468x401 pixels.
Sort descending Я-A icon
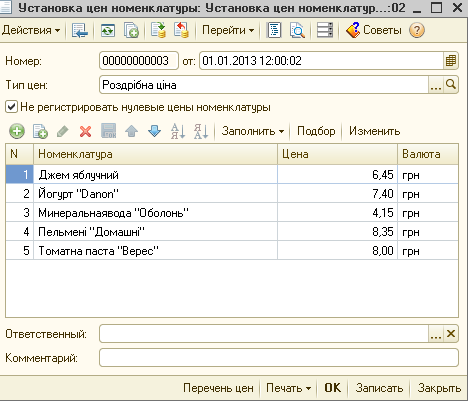click(x=201, y=131)
